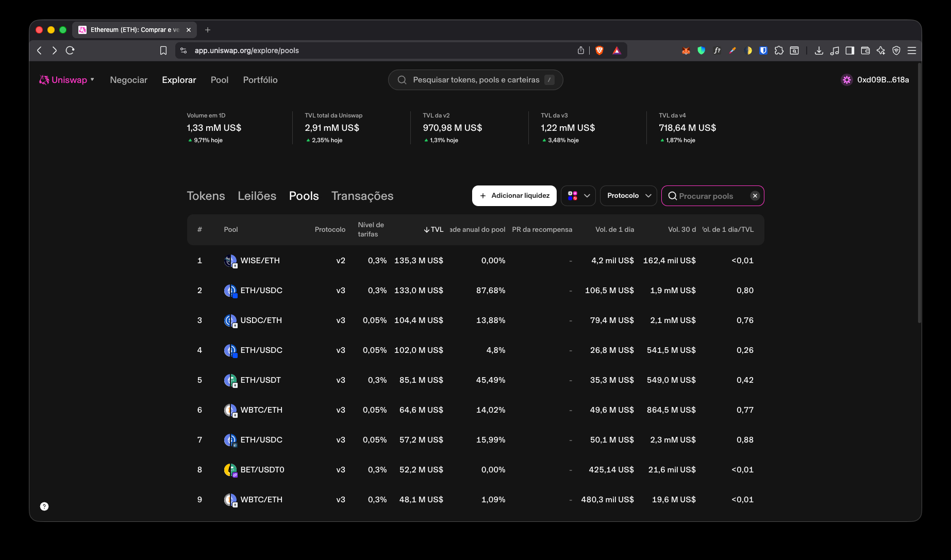Open the help question mark icon
The height and width of the screenshot is (560, 951).
pos(44,506)
